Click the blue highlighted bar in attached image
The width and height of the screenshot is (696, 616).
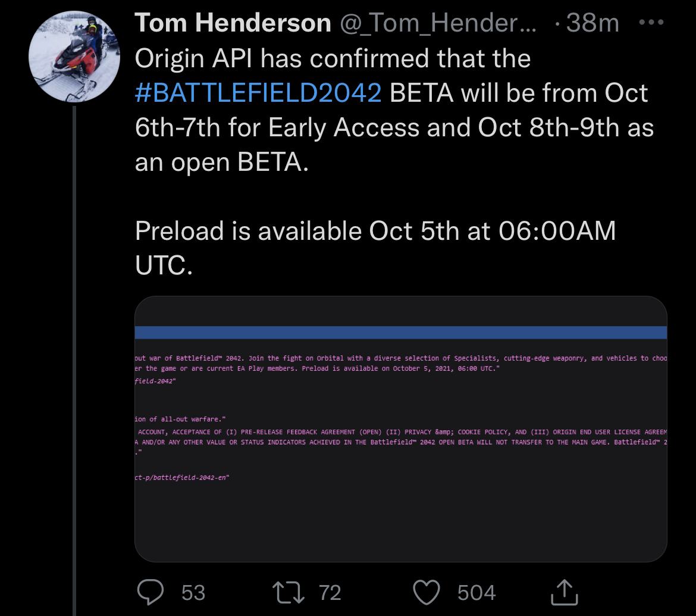[x=401, y=333]
